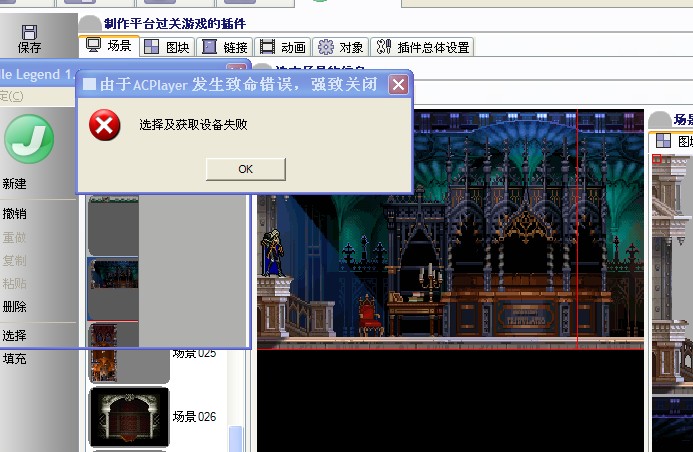Image resolution: width=693 pixels, height=452 pixels.
Task: Choose the 填充 fill tool
Action: click(15, 359)
